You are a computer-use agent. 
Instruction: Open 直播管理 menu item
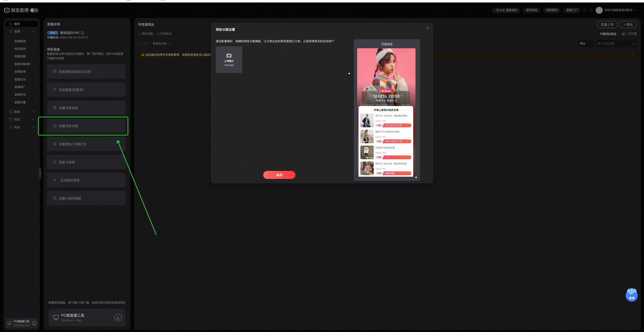point(20,41)
